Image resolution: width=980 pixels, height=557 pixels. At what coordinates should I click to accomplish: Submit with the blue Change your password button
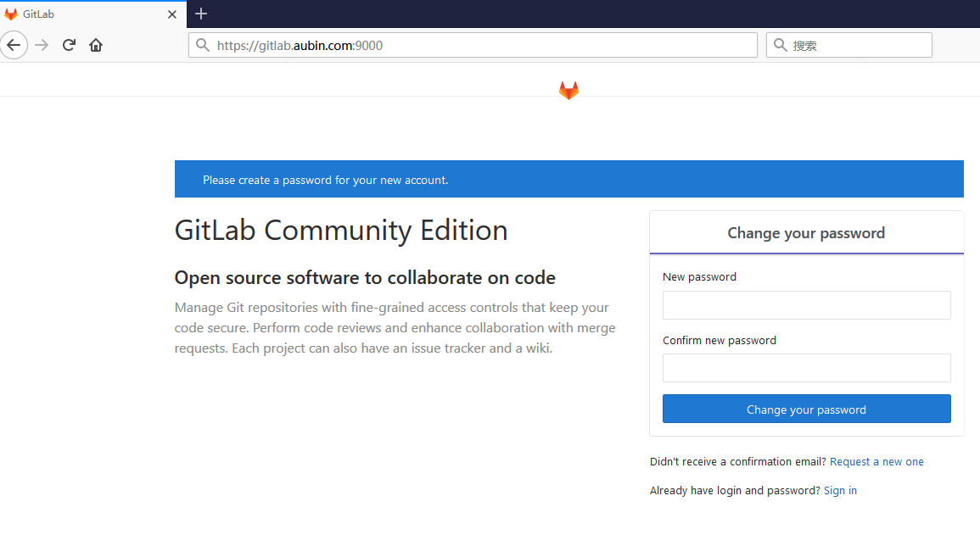[806, 409]
